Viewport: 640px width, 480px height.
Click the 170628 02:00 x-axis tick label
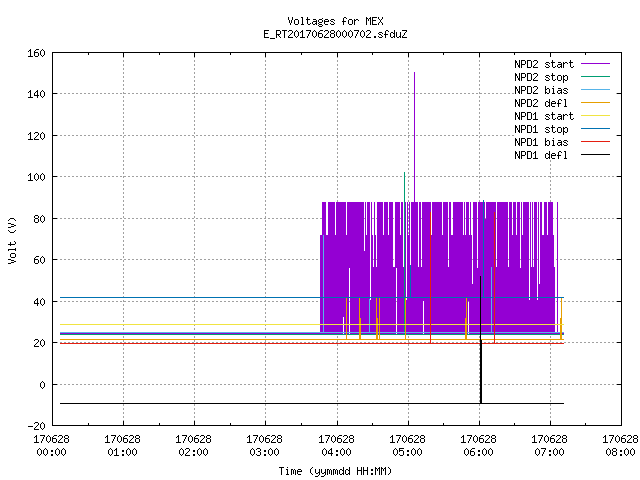[x=193, y=445]
